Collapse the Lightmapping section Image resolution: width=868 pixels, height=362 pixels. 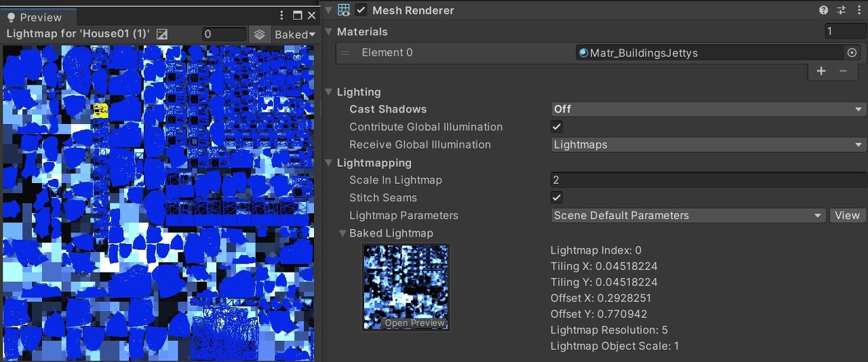click(x=330, y=163)
